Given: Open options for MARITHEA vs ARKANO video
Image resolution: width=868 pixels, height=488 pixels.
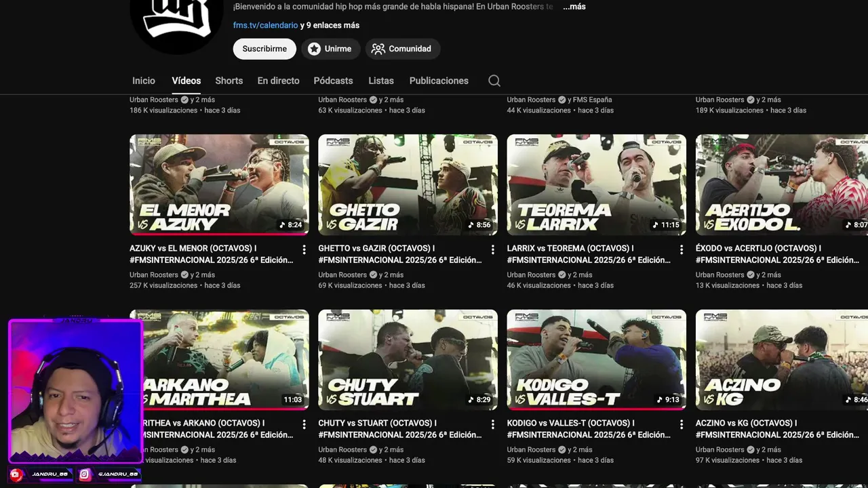Looking at the screenshot, I should pos(304,425).
